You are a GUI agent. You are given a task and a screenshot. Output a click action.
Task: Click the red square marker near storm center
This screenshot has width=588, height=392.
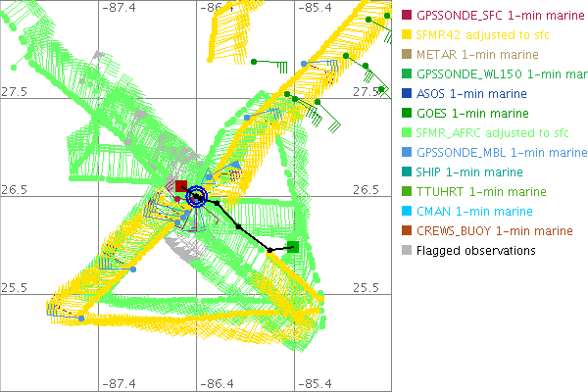pos(180,185)
